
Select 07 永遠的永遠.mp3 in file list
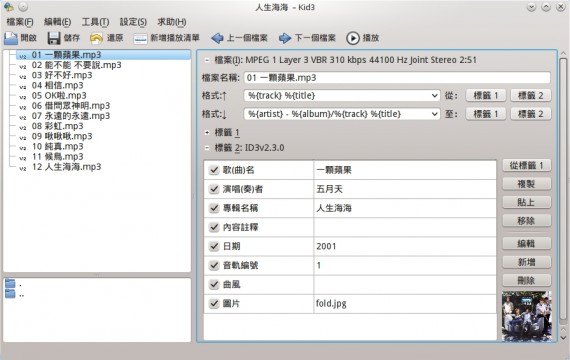point(71,116)
